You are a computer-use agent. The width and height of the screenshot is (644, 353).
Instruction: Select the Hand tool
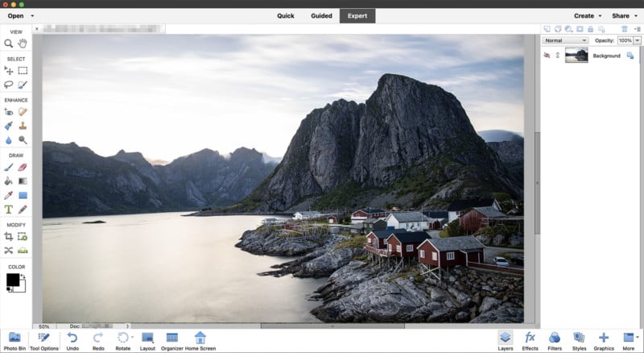(x=23, y=44)
